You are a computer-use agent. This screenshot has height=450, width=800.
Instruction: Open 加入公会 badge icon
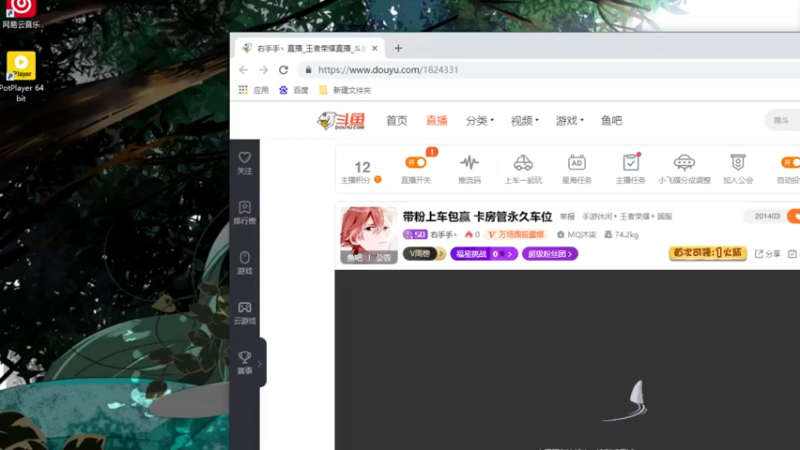738,169
